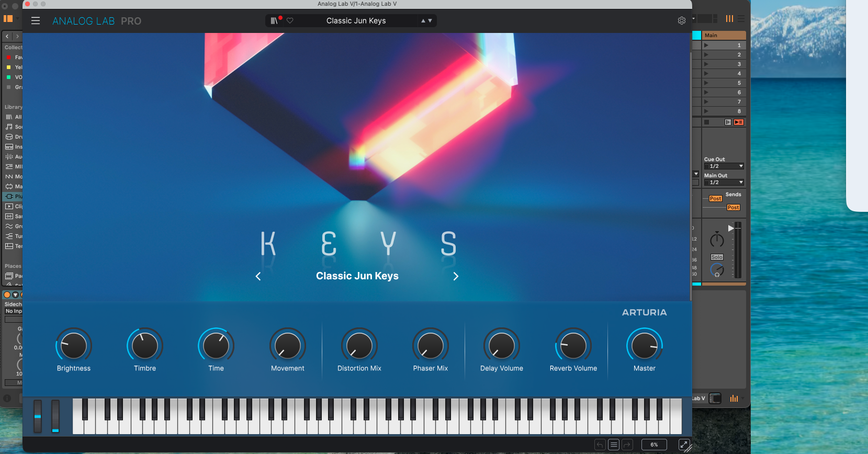The image size is (868, 454).
Task: Select the Sounds music-note icon in Ableton browser
Action: 9,127
